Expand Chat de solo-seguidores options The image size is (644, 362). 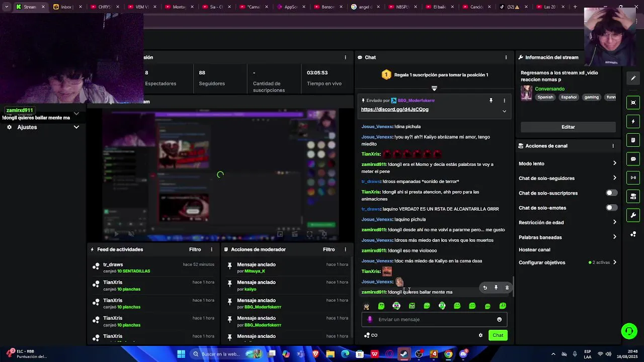pyautogui.click(x=614, y=178)
